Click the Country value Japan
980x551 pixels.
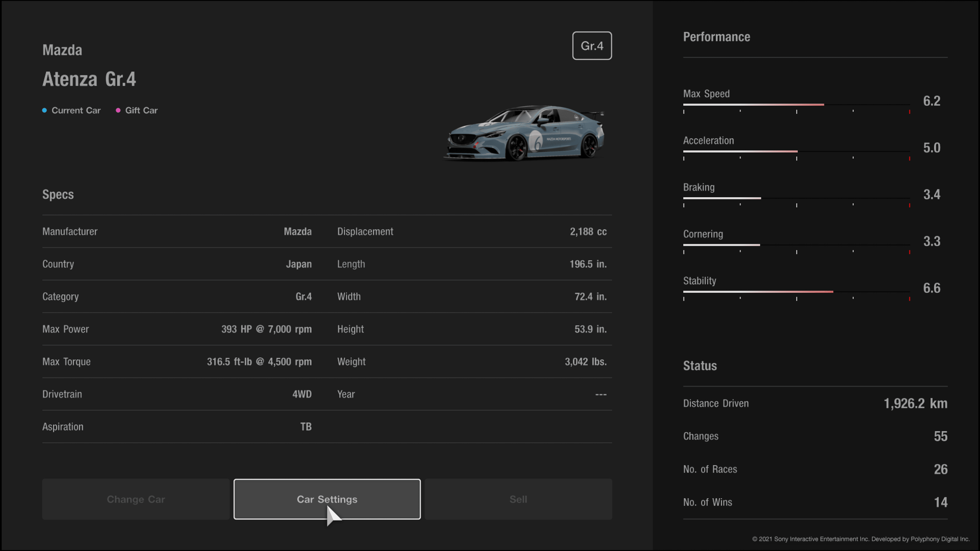coord(299,264)
